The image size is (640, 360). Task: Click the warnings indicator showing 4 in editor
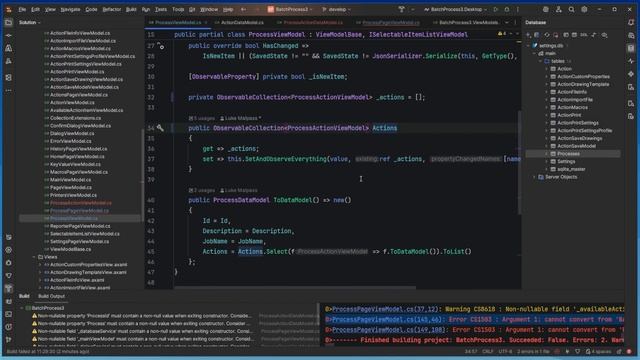(502, 34)
